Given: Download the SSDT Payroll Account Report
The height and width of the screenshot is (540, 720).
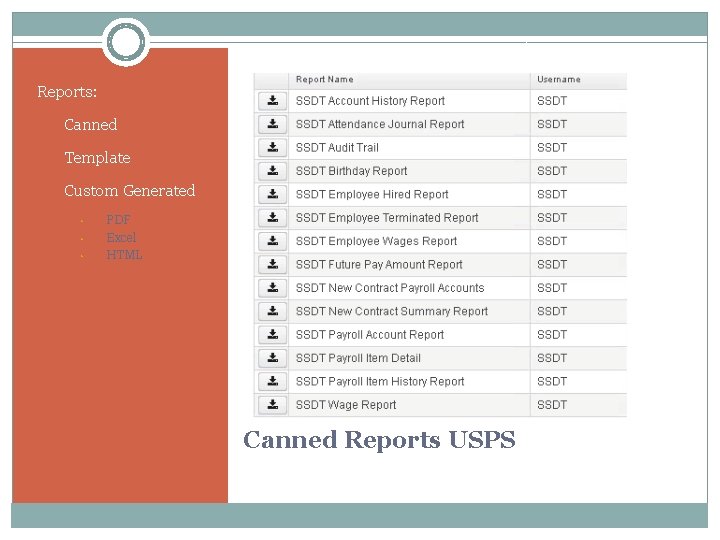Looking at the screenshot, I should pos(272,335).
